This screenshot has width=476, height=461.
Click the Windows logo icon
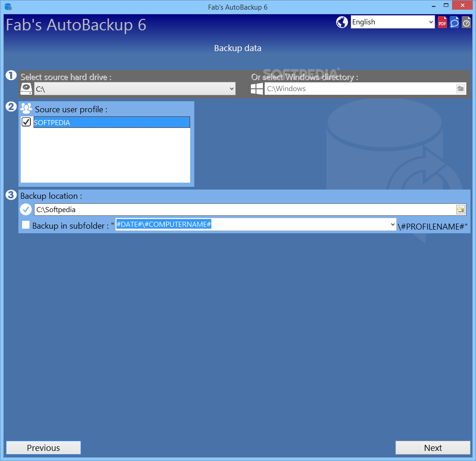click(x=257, y=89)
